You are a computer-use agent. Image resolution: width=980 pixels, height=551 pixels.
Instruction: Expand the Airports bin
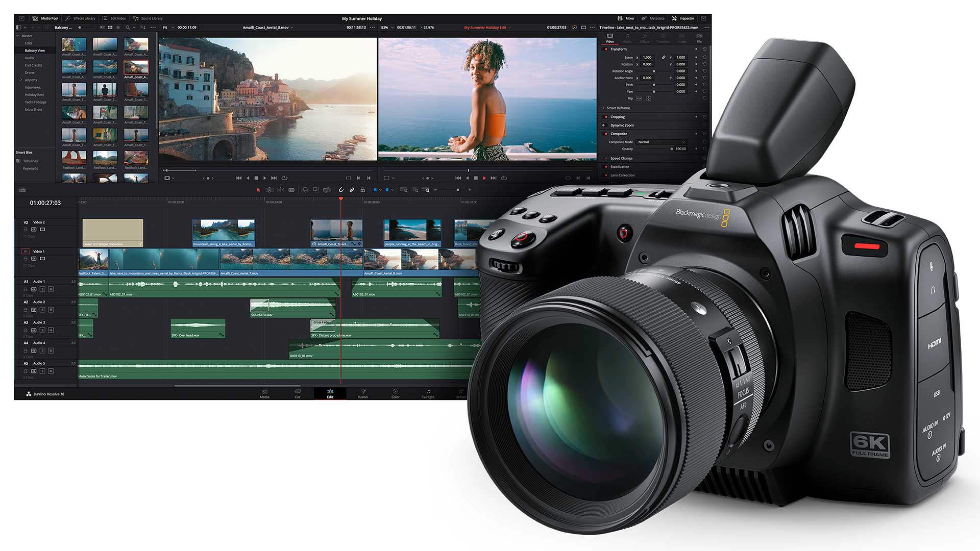click(x=21, y=80)
